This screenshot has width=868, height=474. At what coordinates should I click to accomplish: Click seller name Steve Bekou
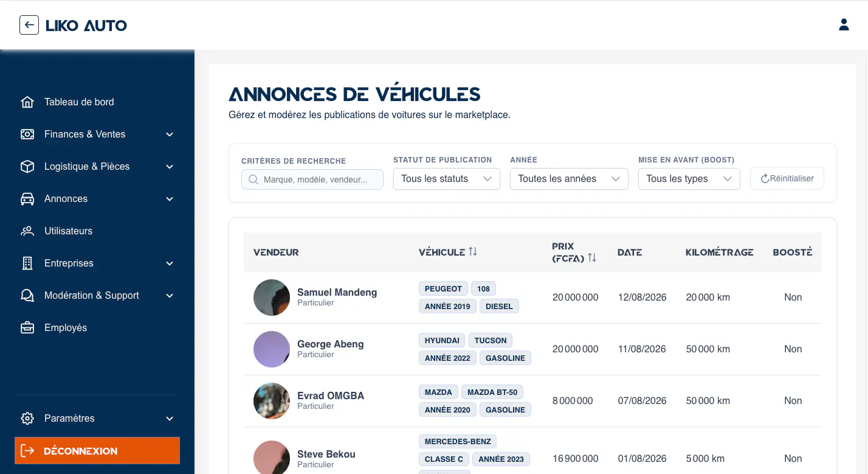[326, 455]
